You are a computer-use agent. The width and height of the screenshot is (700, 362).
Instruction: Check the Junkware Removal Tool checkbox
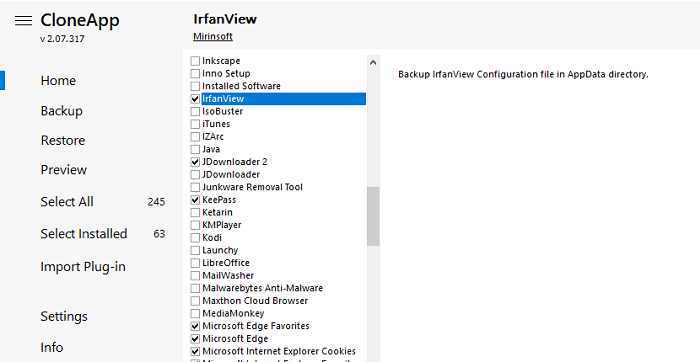pyautogui.click(x=195, y=187)
